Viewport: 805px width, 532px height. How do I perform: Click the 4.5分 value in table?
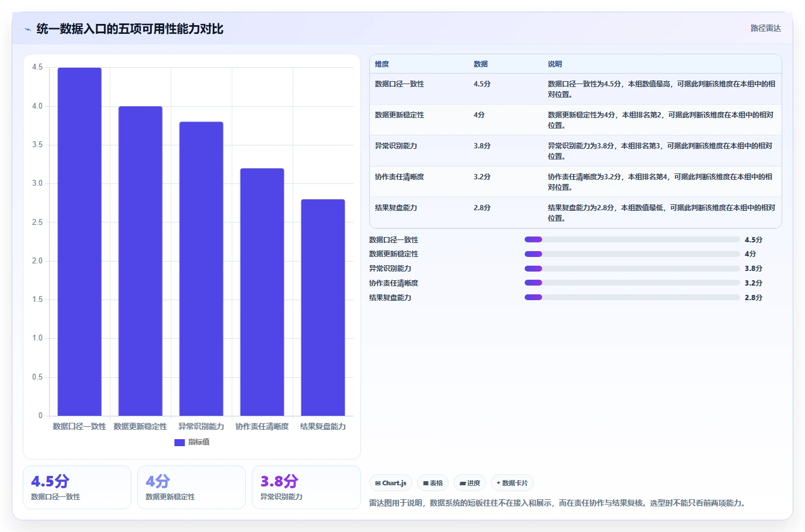point(482,84)
